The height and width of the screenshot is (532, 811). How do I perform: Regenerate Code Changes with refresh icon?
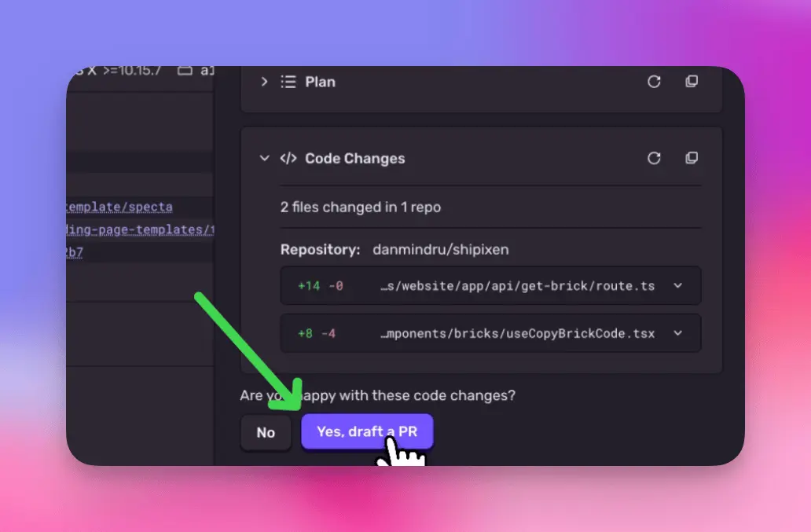pyautogui.click(x=655, y=158)
